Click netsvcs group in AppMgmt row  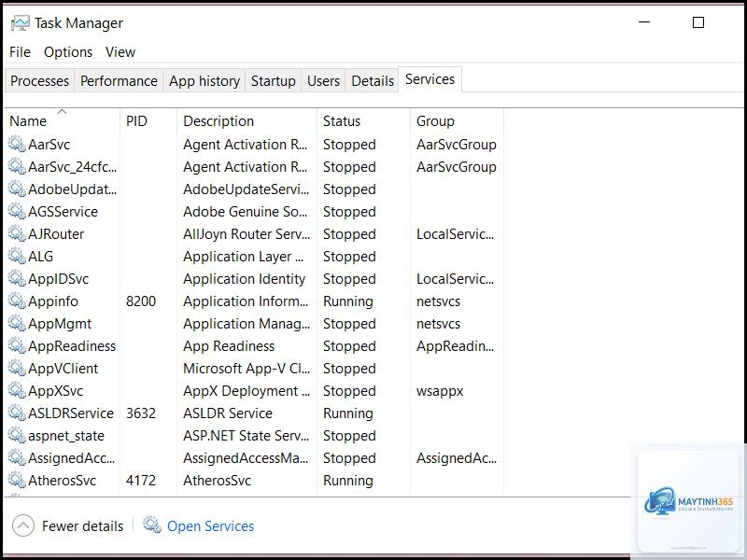[x=438, y=323]
